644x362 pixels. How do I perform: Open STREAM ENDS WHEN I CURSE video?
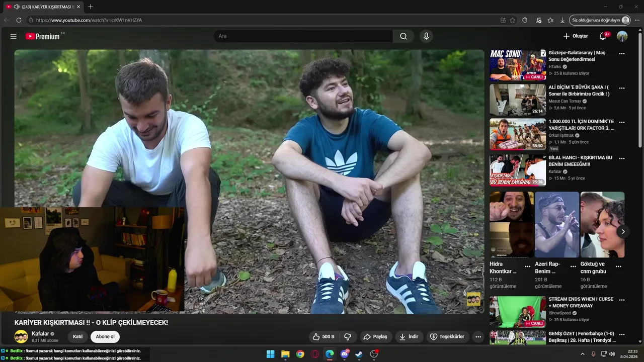(518, 312)
